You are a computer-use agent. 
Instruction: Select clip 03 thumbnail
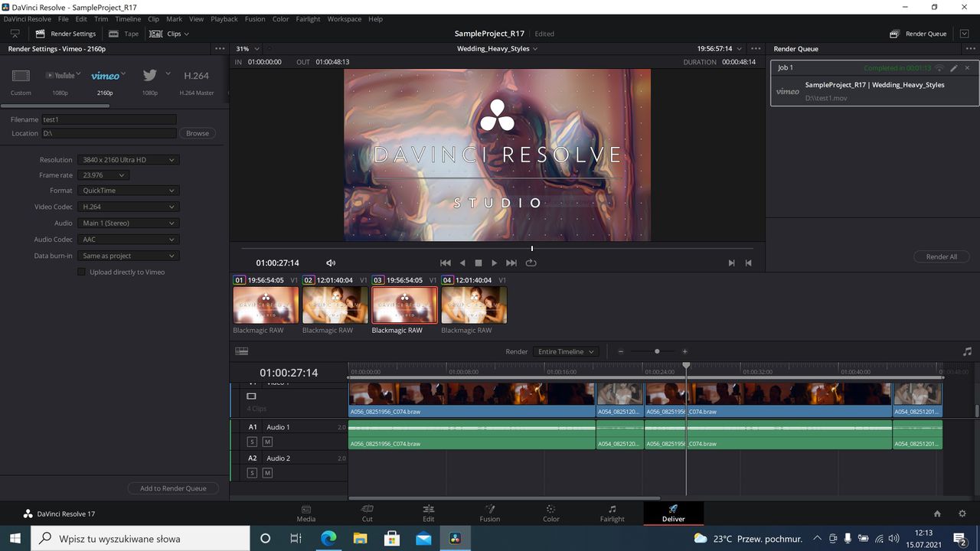(404, 305)
